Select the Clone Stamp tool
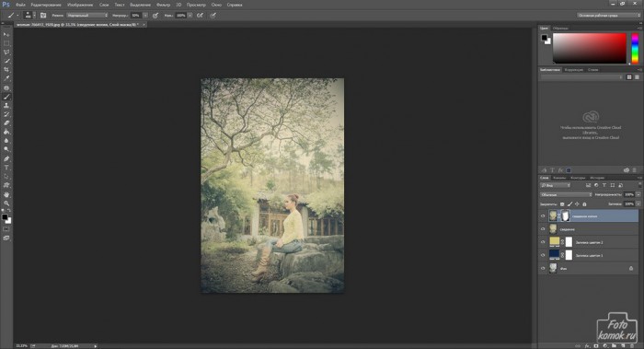 6,106
